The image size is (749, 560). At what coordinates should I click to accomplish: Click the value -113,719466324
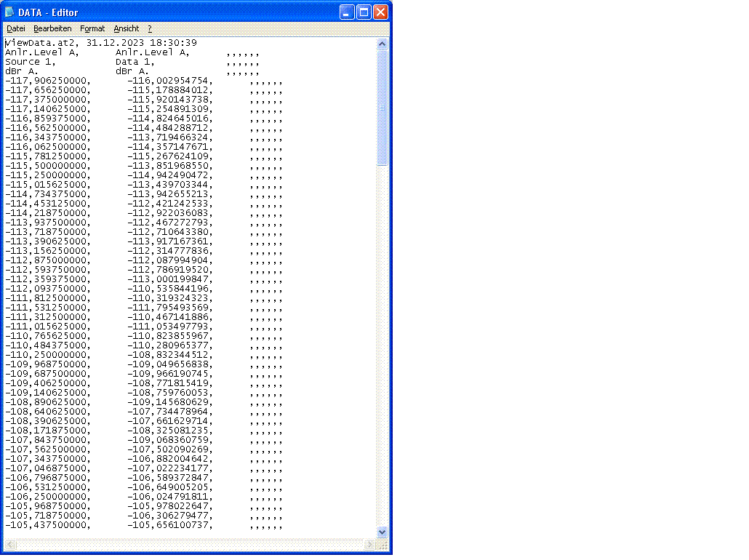169,137
